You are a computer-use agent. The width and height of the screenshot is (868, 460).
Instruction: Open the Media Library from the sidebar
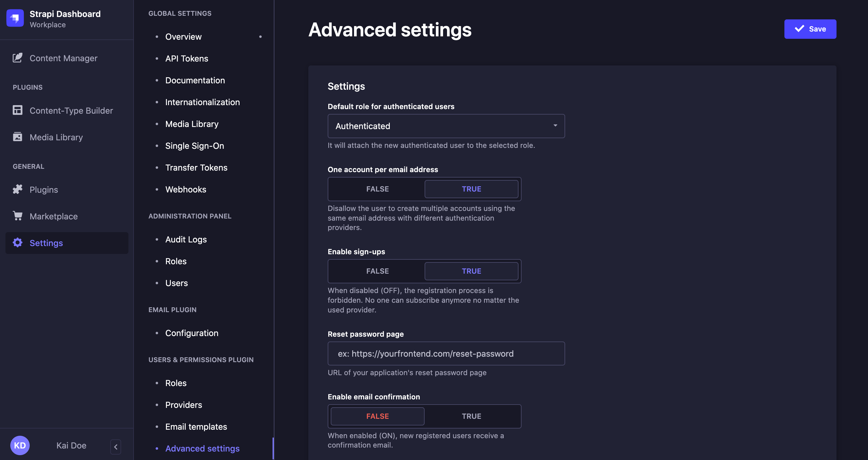coord(56,137)
